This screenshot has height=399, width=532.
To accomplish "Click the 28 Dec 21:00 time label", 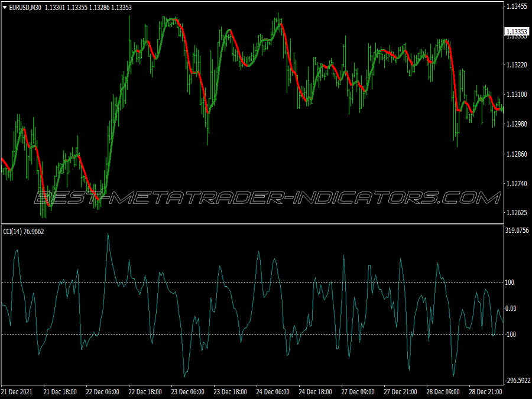I will [x=486, y=392].
